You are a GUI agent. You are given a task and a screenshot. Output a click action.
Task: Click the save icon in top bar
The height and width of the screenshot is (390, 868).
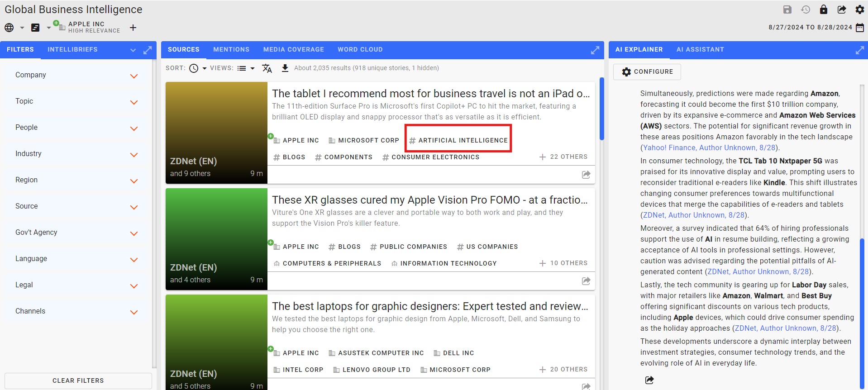click(x=787, y=10)
